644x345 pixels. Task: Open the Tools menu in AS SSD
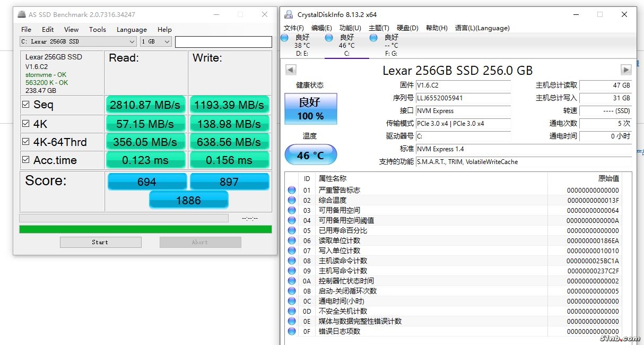[x=97, y=30]
